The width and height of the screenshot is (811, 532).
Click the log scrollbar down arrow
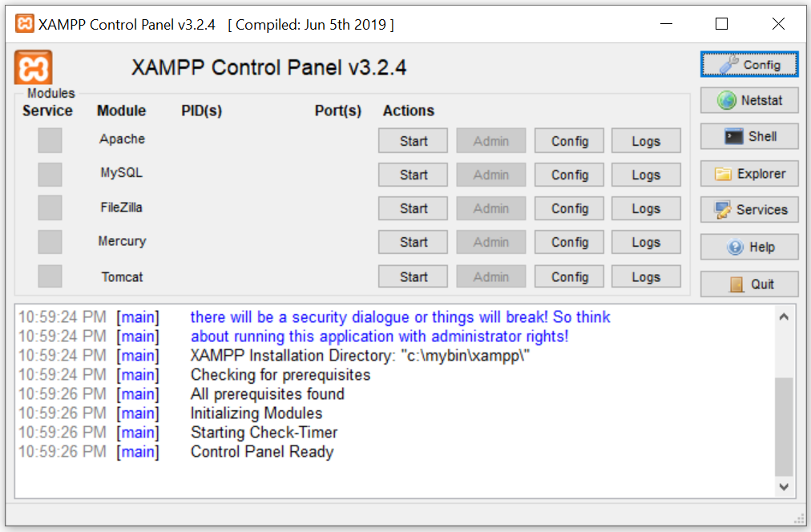point(784,486)
